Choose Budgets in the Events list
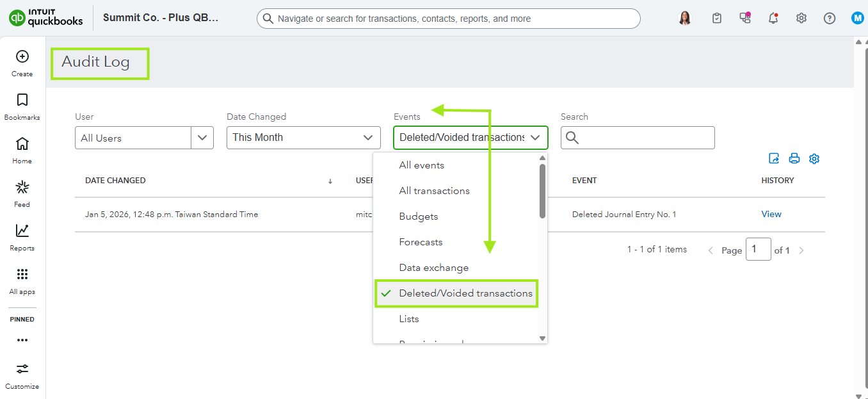Viewport: 868px width, 399px height. click(419, 216)
